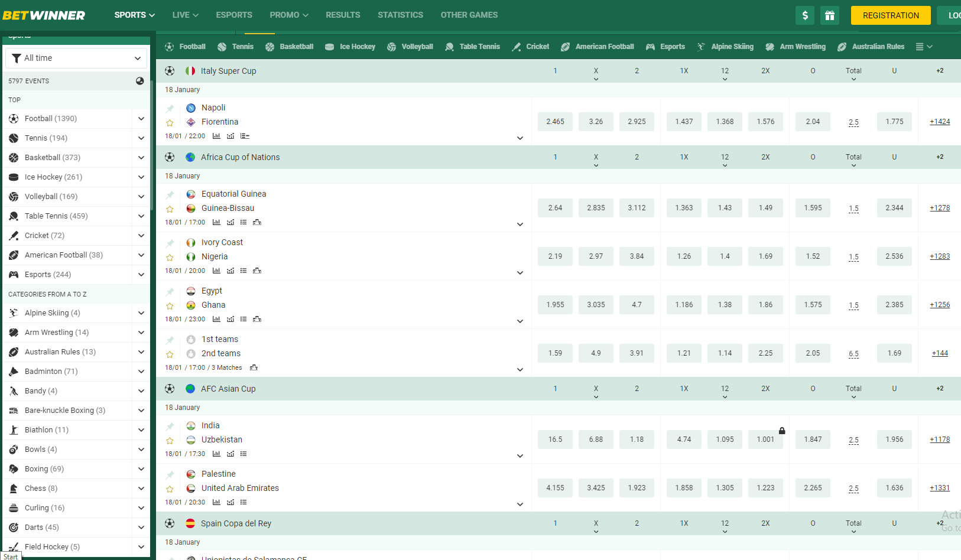Expand Tennis (194) in the sidebar
This screenshot has height=560, width=961.
coord(141,138)
